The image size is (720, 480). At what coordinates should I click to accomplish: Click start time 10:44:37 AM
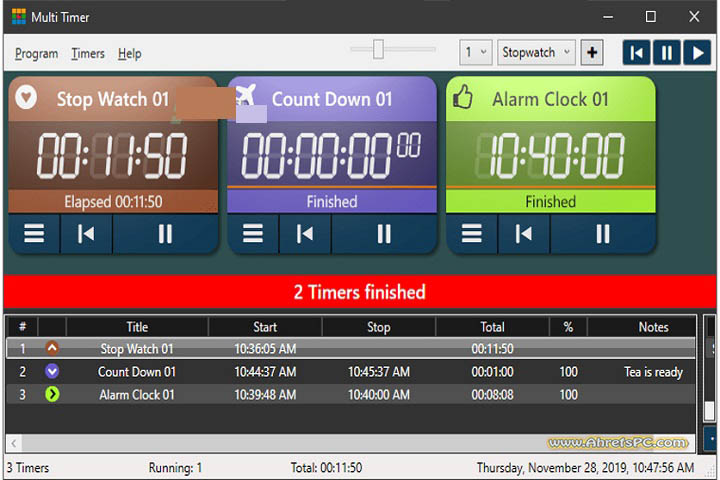point(265,372)
